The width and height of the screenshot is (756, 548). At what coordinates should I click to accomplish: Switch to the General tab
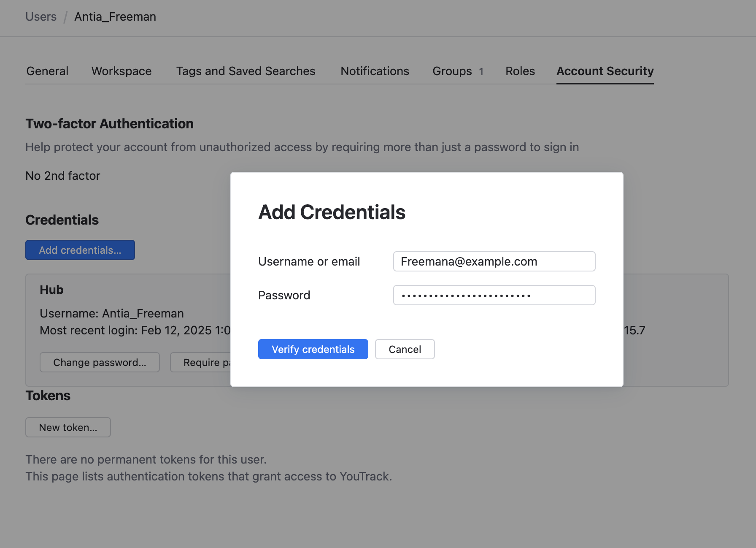pyautogui.click(x=47, y=71)
